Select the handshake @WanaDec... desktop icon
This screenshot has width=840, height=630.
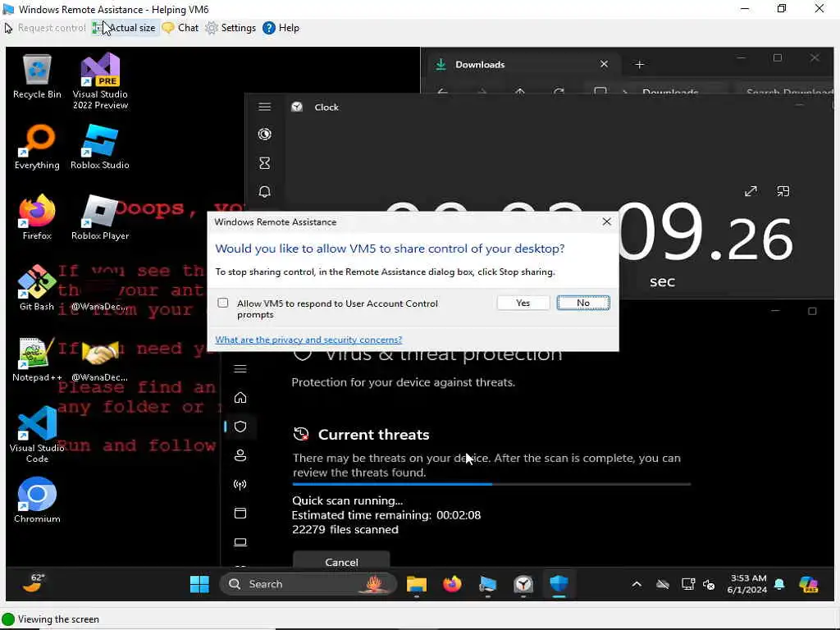tap(100, 359)
